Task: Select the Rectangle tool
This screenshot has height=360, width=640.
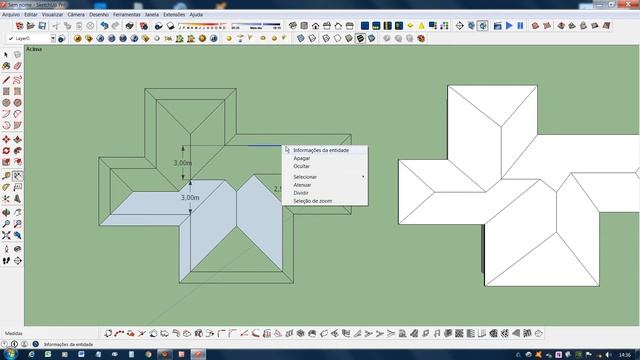Action: coord(6,91)
